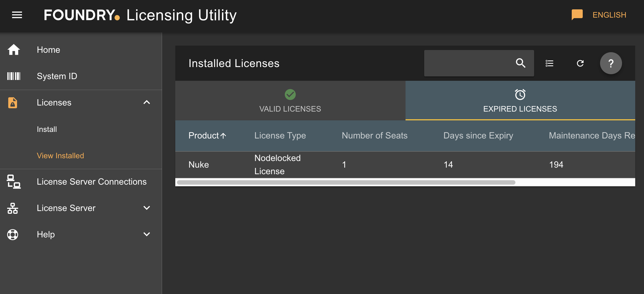Switch to the Expired Licenses tab

pos(520,101)
